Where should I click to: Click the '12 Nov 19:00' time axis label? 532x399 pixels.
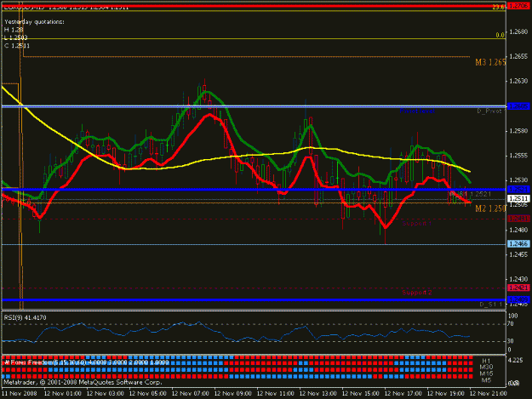pos(446,394)
